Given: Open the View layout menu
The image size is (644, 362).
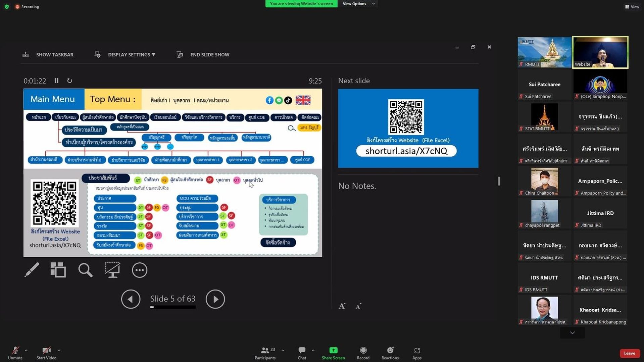Looking at the screenshot, I should 632,7.
